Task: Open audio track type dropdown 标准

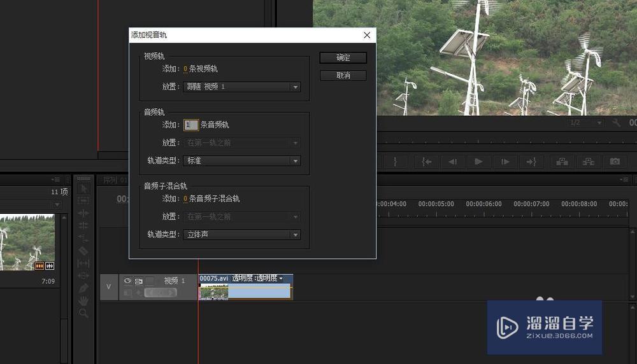Action: [x=241, y=161]
